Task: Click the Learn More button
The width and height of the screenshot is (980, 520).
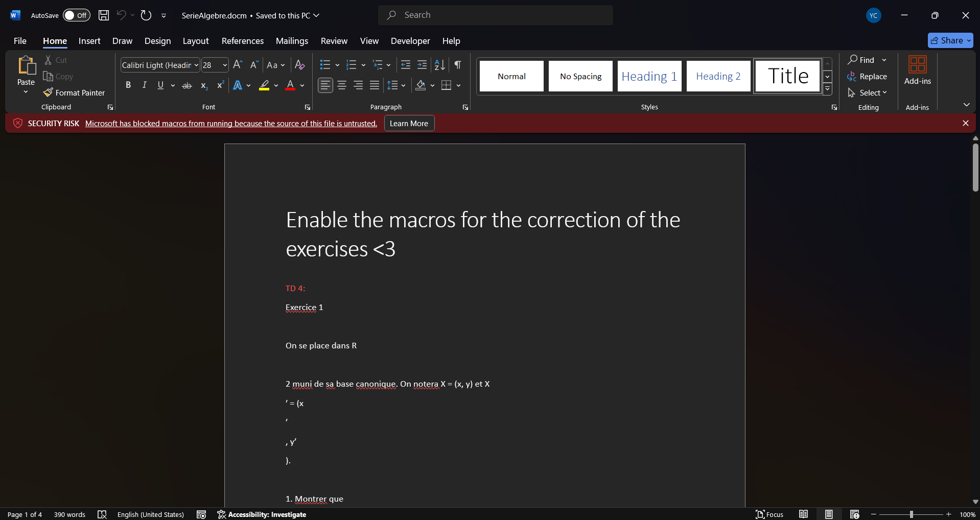Action: coord(409,124)
